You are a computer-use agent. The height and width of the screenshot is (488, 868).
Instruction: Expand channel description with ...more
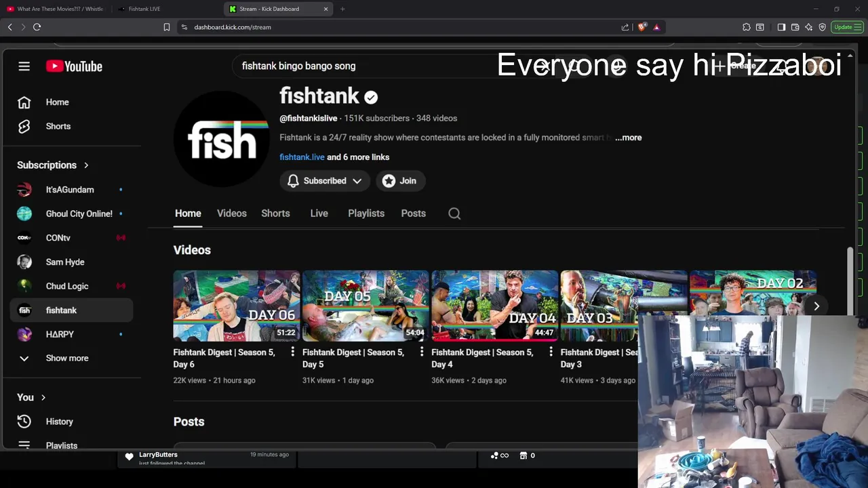pos(629,138)
